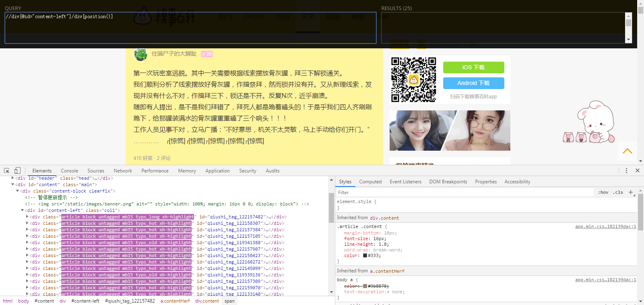This screenshot has width=644, height=305.
Task: Expand node qiushi_tag_119341380
Action: coord(27,243)
